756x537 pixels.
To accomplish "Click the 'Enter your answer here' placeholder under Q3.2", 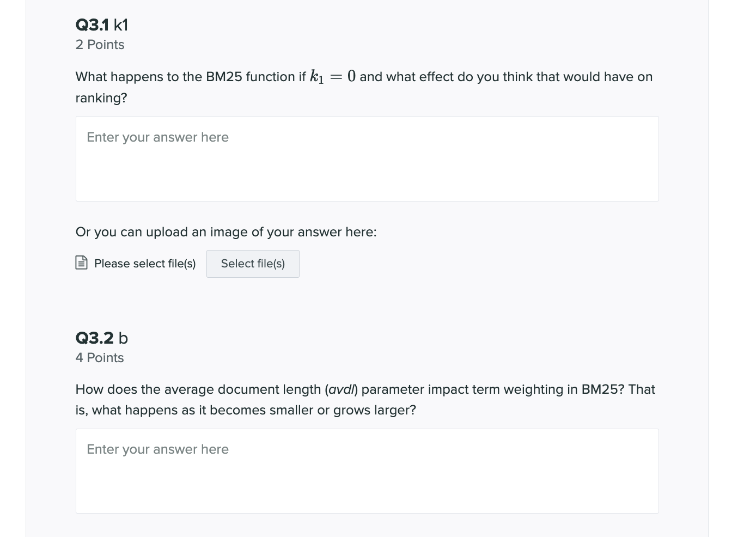I will [x=157, y=449].
